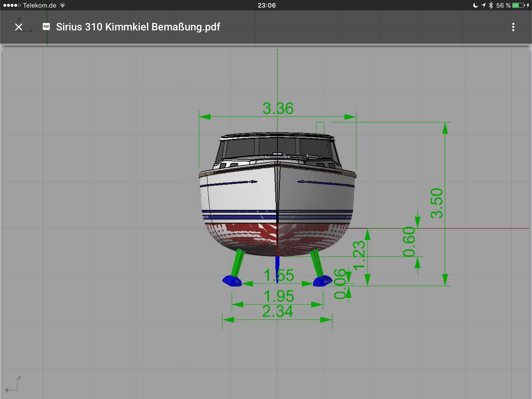532x399 pixels.
Task: Tap the boat's deckhouse windows
Action: (x=277, y=148)
